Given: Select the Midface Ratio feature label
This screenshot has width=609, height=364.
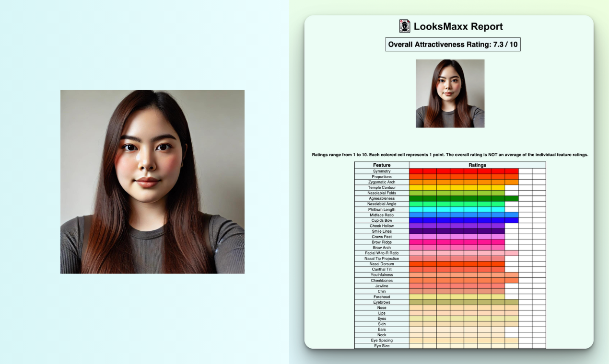Looking at the screenshot, I should coord(382,215).
